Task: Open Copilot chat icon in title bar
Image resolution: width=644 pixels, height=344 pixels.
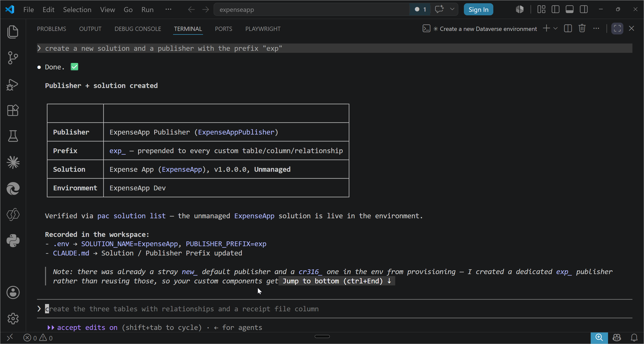Action: (439, 9)
